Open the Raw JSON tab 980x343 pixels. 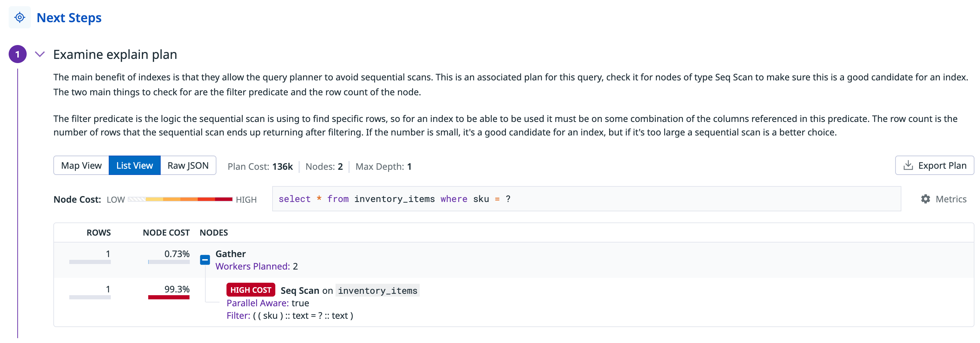click(x=188, y=166)
